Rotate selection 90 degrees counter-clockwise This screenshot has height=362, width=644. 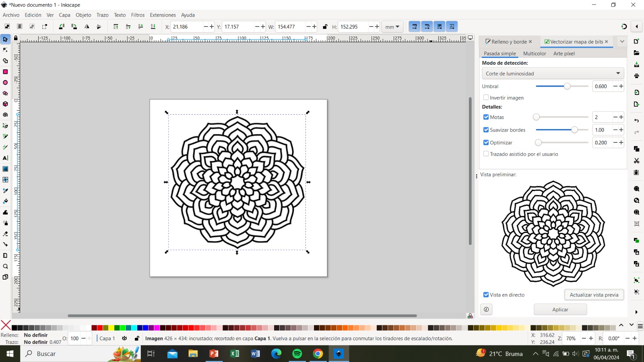pyautogui.click(x=62, y=27)
